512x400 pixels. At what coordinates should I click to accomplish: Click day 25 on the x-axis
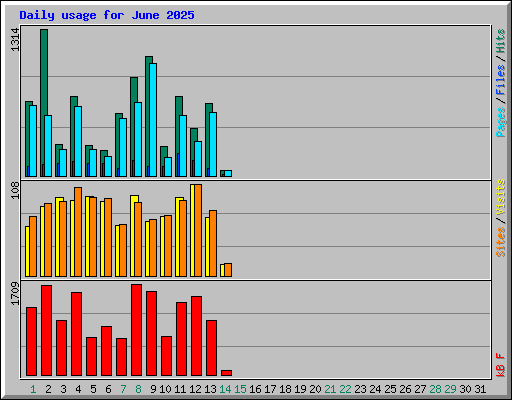[390, 389]
